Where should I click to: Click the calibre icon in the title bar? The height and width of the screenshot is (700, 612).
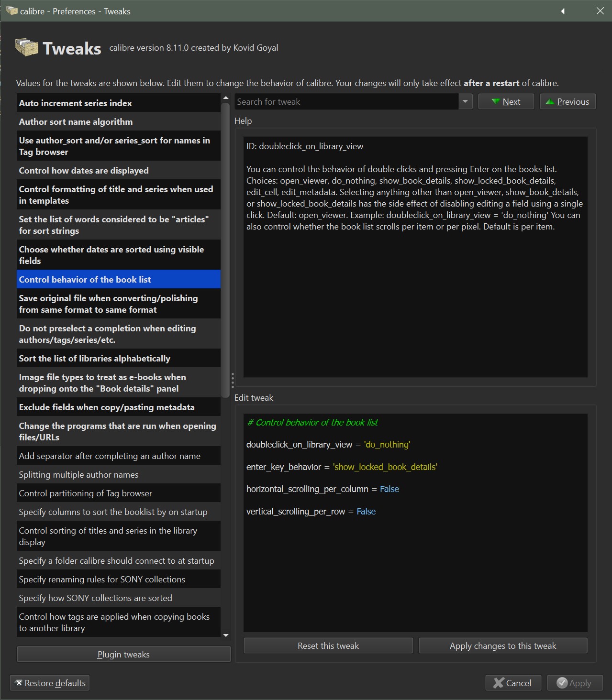[11, 11]
